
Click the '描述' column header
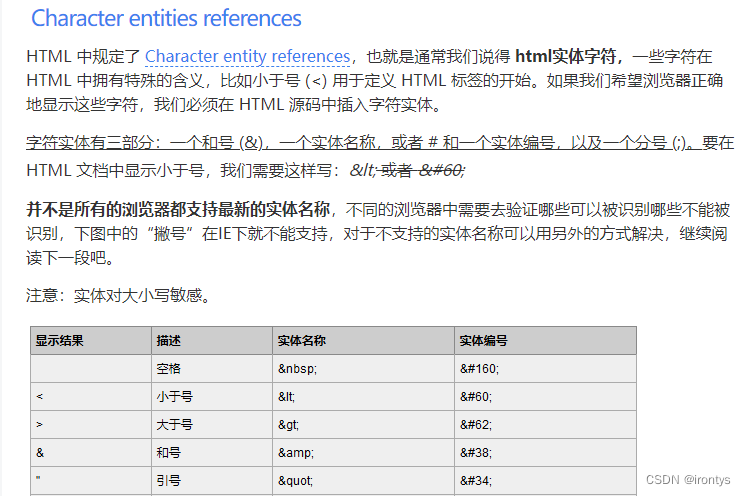(212, 340)
